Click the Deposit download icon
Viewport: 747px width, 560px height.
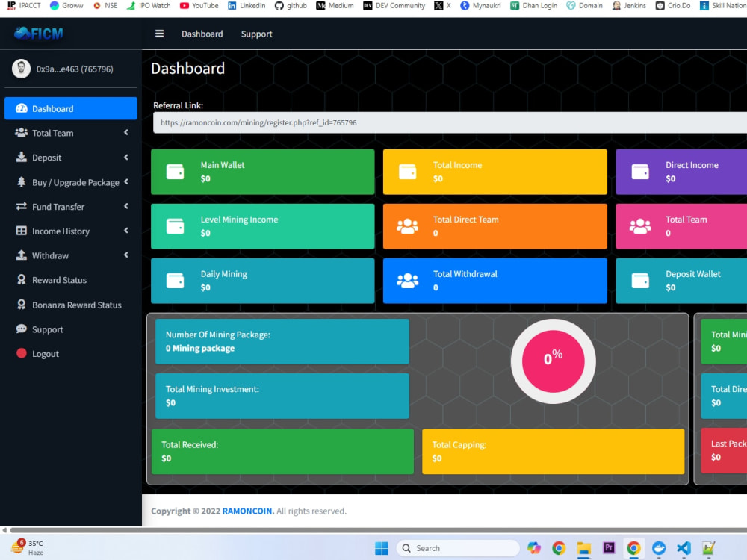(22, 157)
